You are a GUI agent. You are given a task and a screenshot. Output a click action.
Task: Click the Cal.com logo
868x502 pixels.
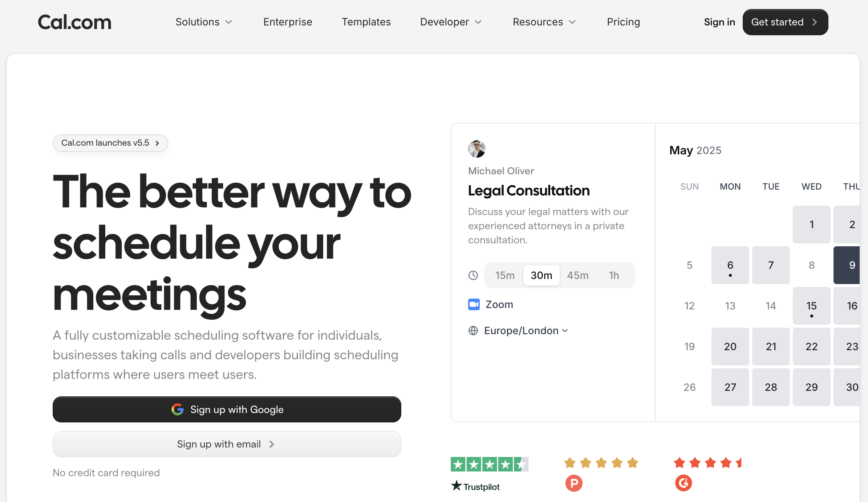tap(74, 22)
